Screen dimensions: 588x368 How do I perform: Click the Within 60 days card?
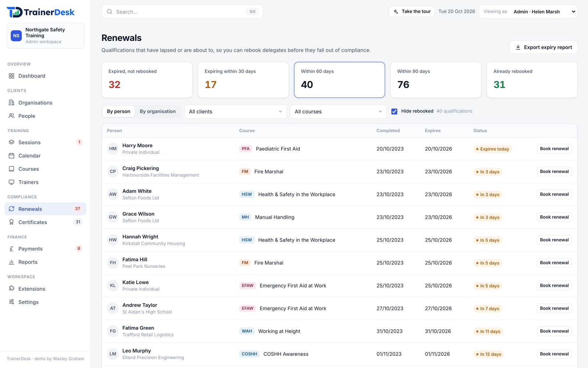(x=340, y=80)
